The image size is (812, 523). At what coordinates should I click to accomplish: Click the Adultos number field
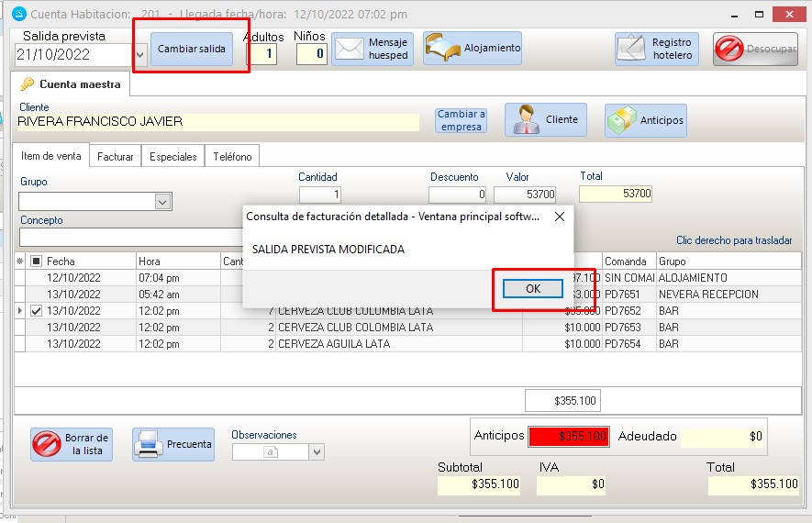pos(261,54)
